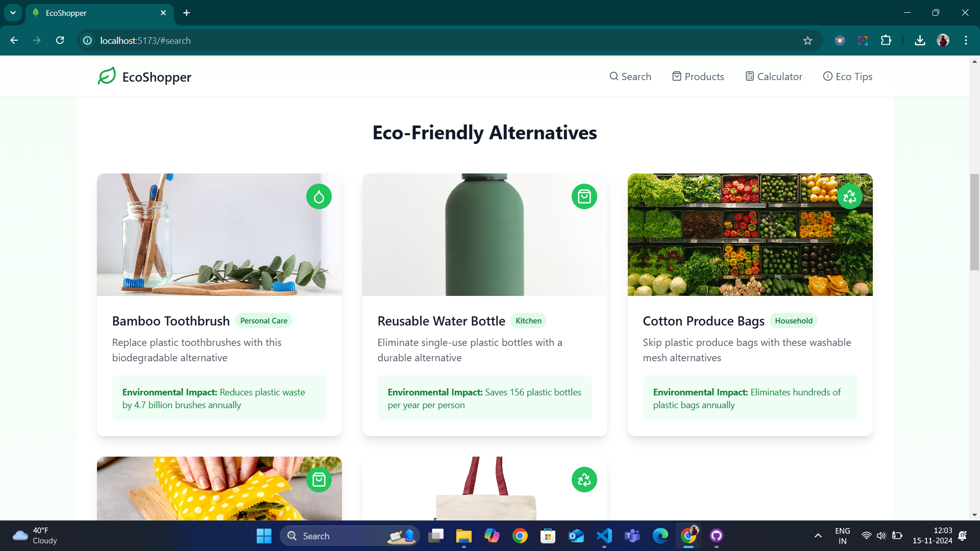Bookmark this page with the star icon
Viewport: 980px width, 551px height.
click(x=807, y=40)
